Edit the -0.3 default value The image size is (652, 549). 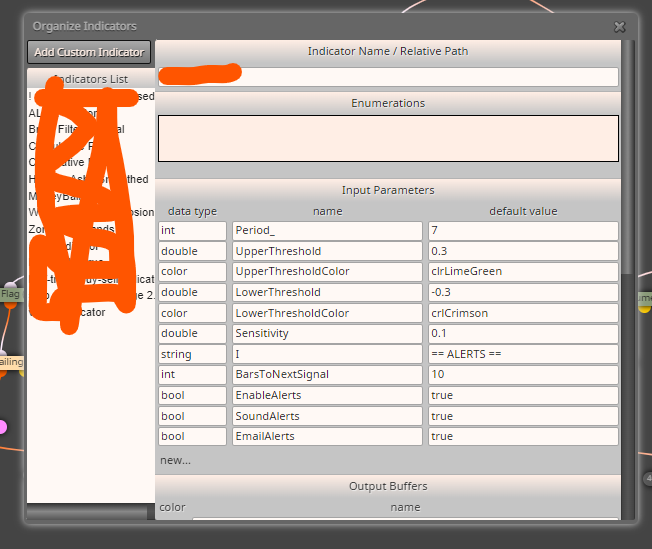point(523,292)
